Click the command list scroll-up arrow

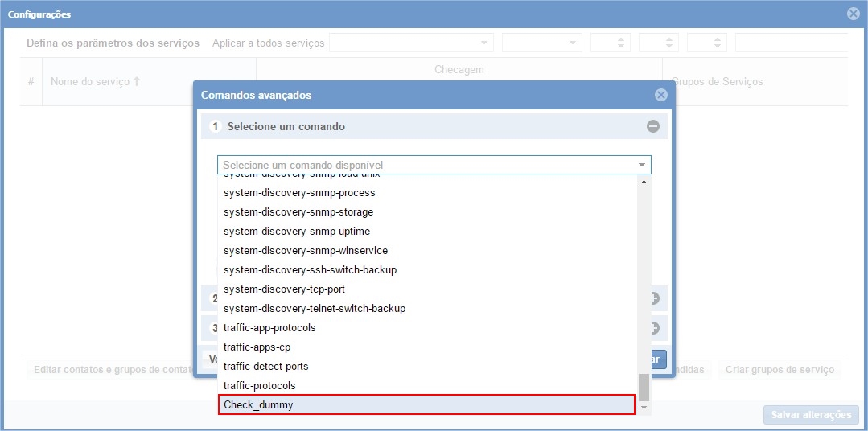pyautogui.click(x=643, y=182)
